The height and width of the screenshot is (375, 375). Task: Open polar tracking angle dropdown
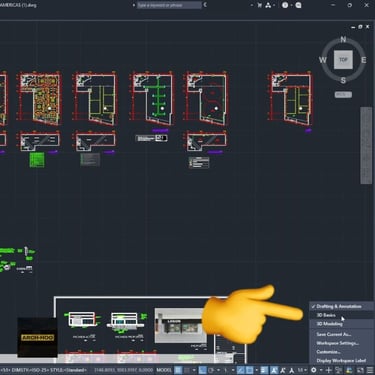[218, 370]
